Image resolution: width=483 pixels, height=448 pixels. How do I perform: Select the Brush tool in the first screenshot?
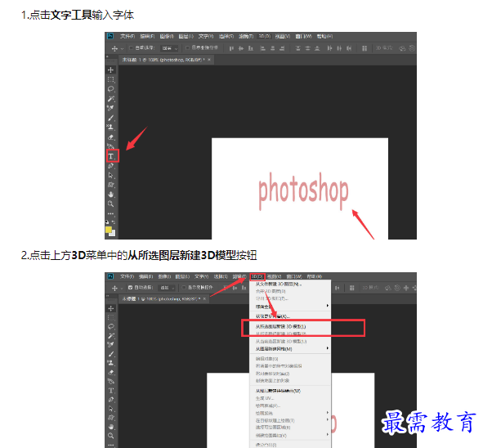[x=111, y=118]
